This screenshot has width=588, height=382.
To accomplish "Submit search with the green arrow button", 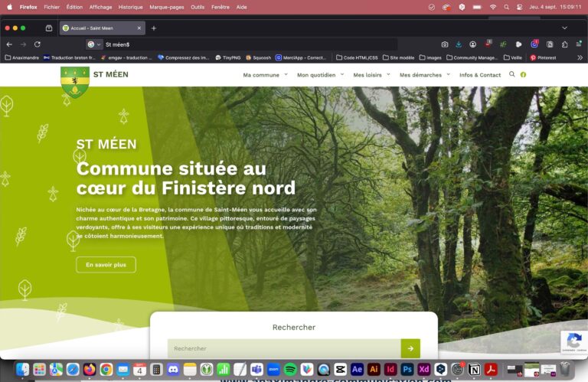I will point(410,348).
